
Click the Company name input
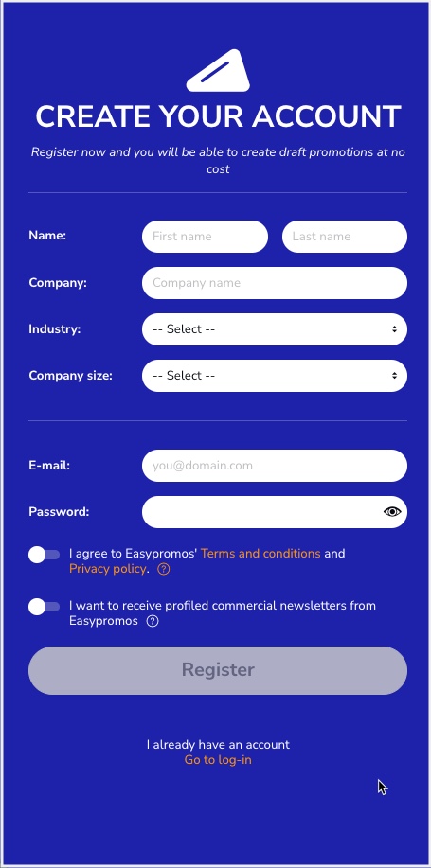275,283
